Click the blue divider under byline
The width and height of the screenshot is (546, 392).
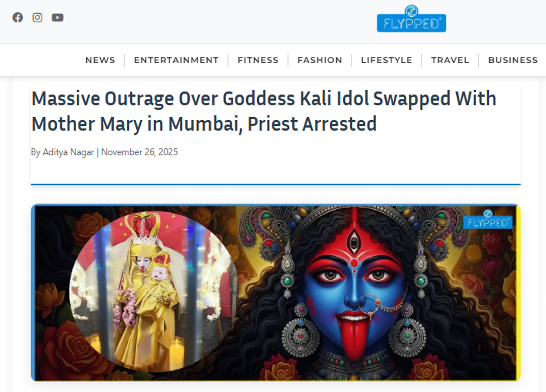point(275,184)
